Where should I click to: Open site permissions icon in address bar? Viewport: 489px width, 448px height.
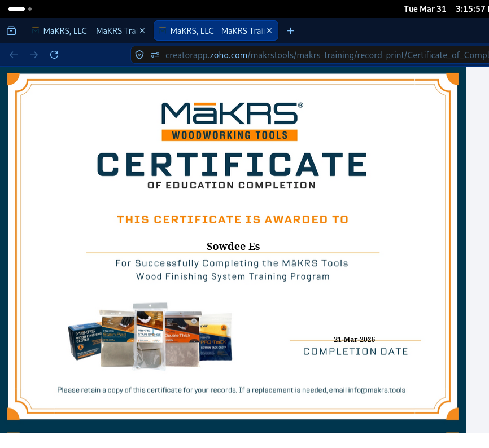pos(155,55)
